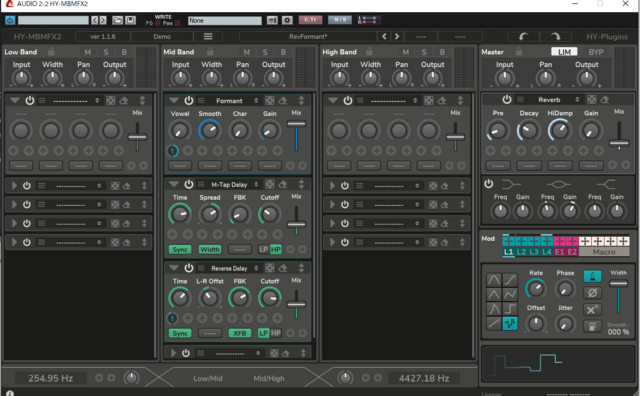
Task: Click the host save preset icon
Action: pos(130,20)
